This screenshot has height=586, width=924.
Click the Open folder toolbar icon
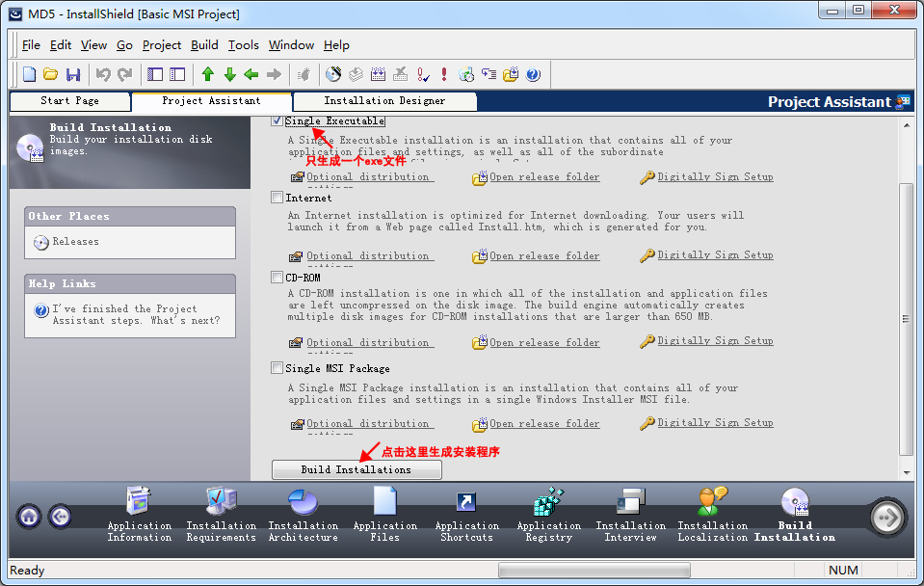51,74
